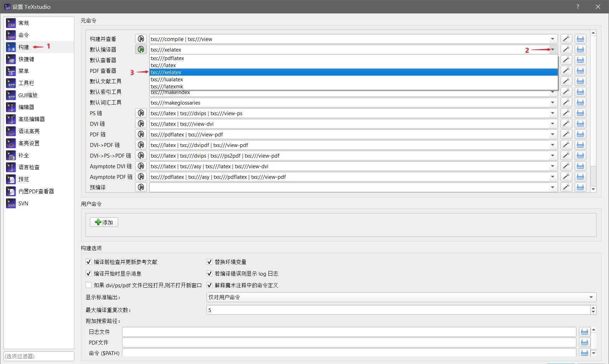Click scroll down arrow of 元命令 list

[x=593, y=189]
